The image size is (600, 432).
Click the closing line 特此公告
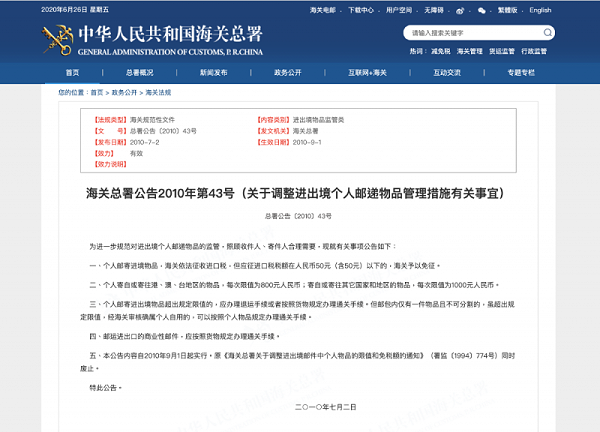[105, 388]
